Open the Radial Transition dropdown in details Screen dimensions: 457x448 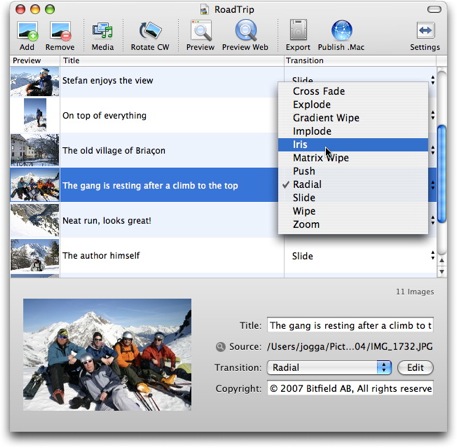329,368
